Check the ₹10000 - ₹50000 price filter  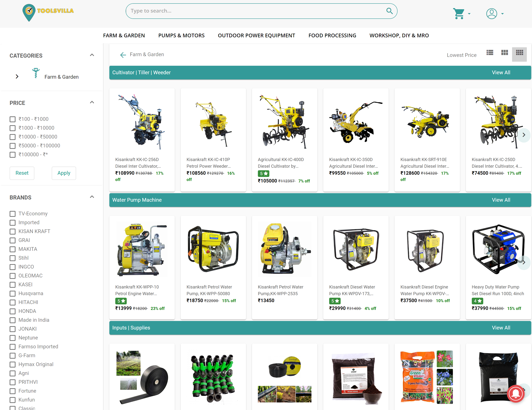pos(12,137)
